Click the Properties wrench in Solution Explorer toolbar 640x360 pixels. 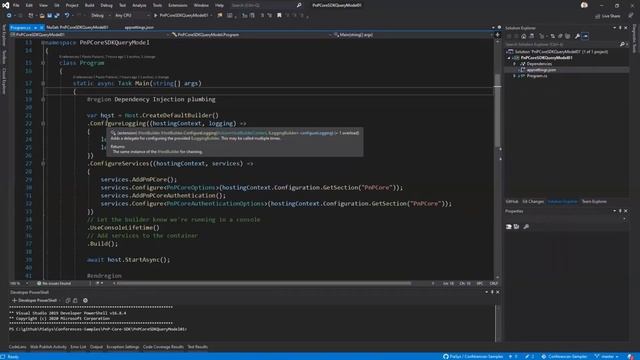(x=577, y=36)
